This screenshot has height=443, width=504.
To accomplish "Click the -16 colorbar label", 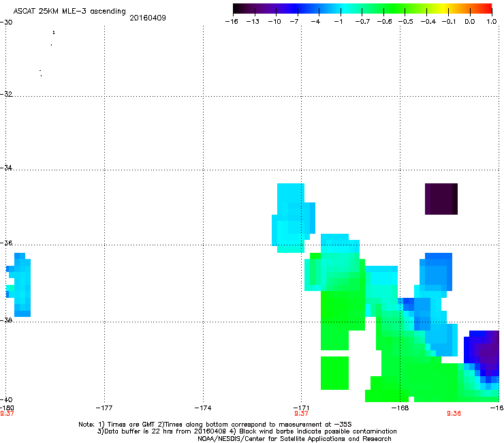I will point(232,22).
